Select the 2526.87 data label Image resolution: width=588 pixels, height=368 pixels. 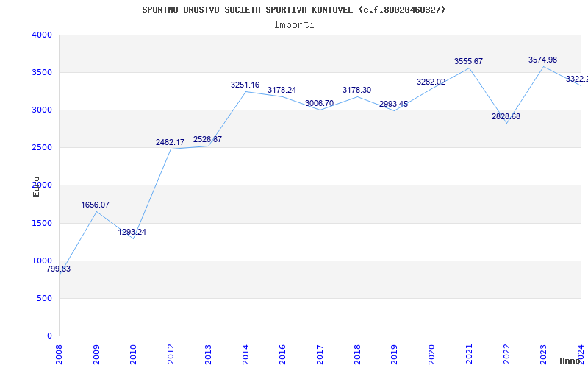[207, 139]
